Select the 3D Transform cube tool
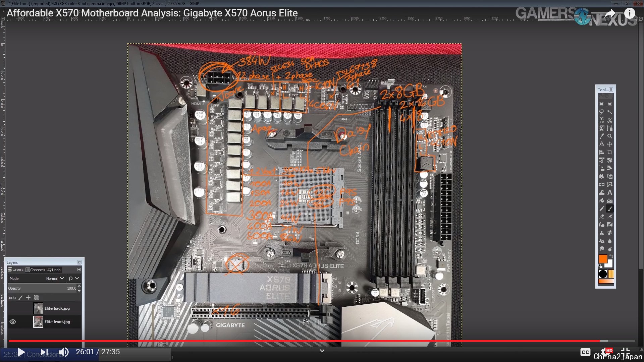Image resolution: width=644 pixels, height=362 pixels. (x=610, y=177)
